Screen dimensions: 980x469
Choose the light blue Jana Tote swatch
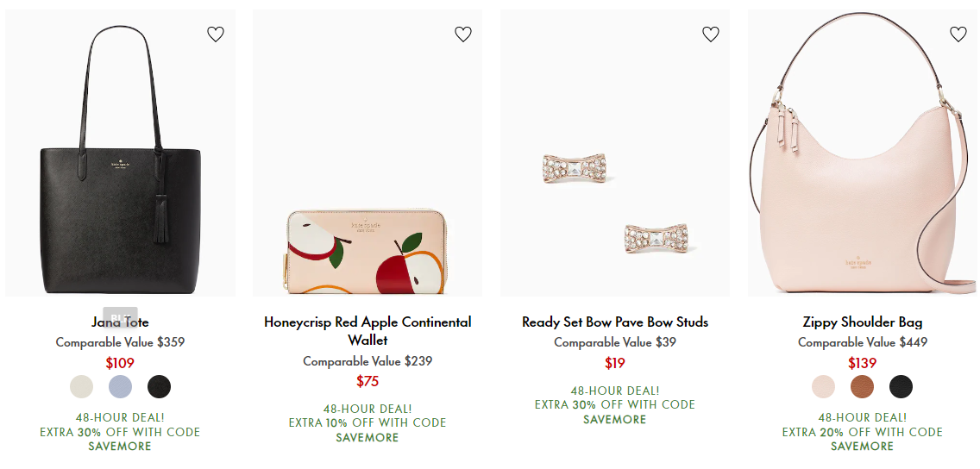(120, 386)
